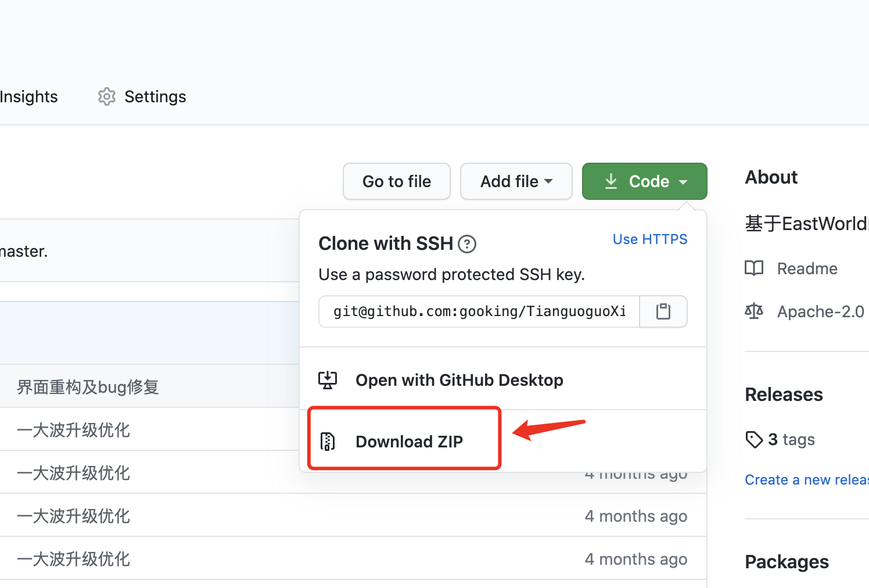Switch to Use HTTPS link
Screen dimensions: 869x588
[x=649, y=239]
